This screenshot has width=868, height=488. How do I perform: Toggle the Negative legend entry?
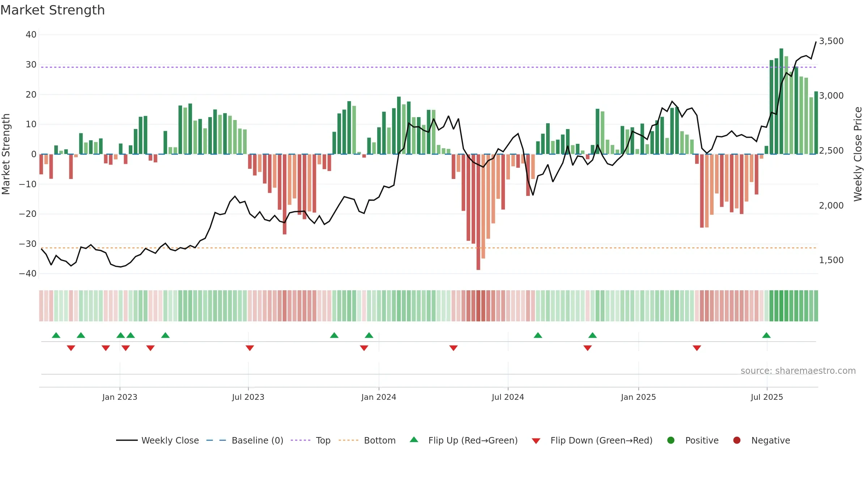[761, 440]
